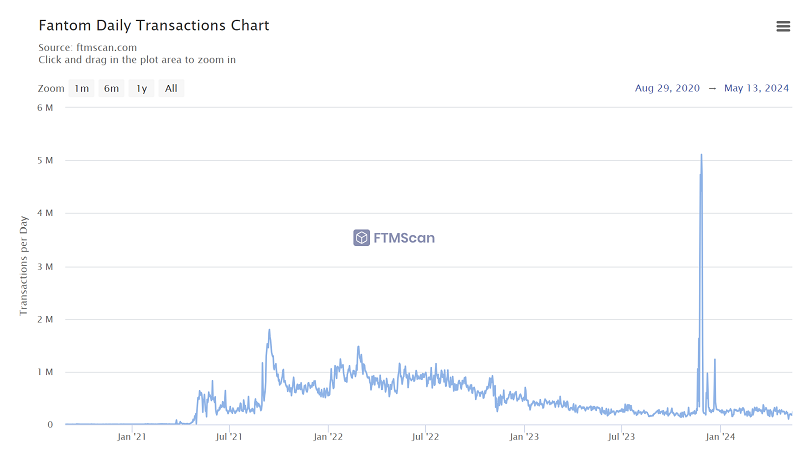
Task: Select the 1m zoom range
Action: click(81, 88)
